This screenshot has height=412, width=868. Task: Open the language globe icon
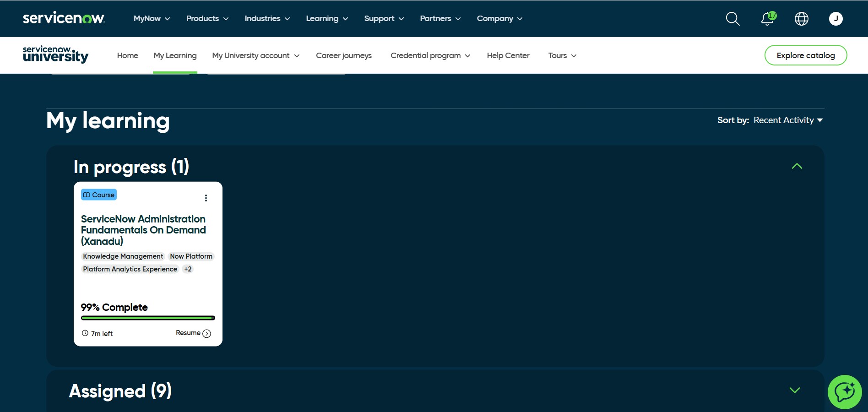801,19
